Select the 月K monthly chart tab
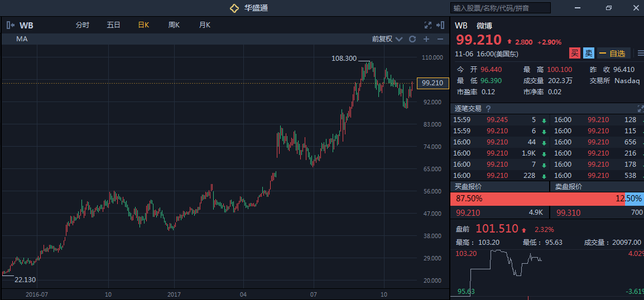Viewport: 644px width, 300px height. coord(204,25)
